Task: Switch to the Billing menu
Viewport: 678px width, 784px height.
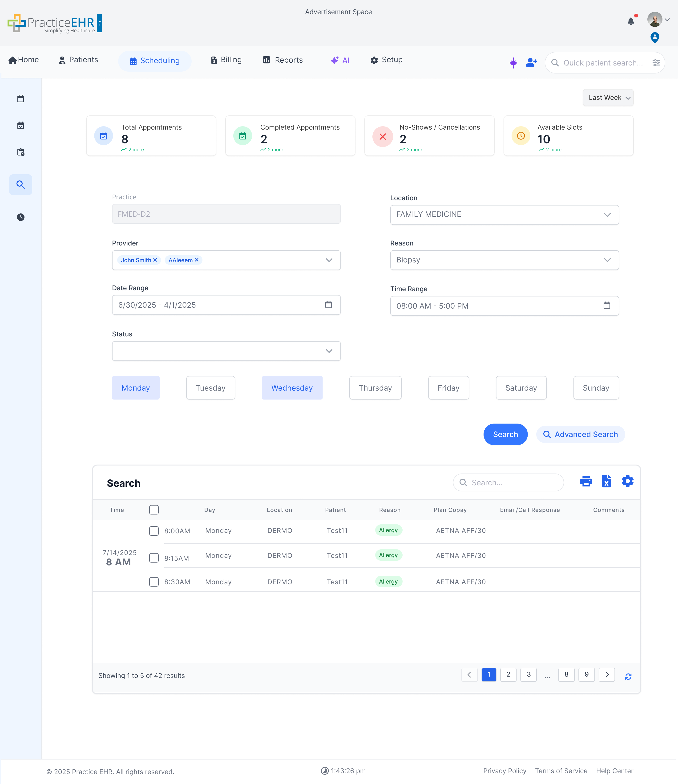Action: coord(226,60)
